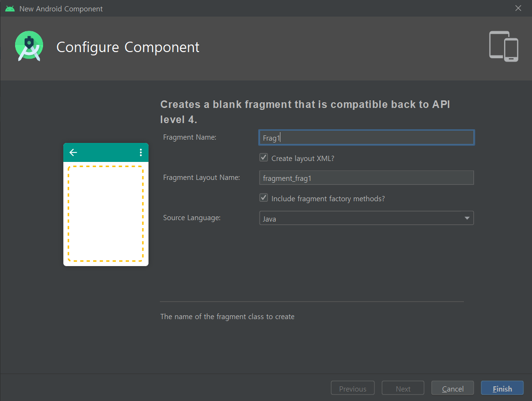
Task: Click the back arrow in fragment preview
Action: point(73,152)
